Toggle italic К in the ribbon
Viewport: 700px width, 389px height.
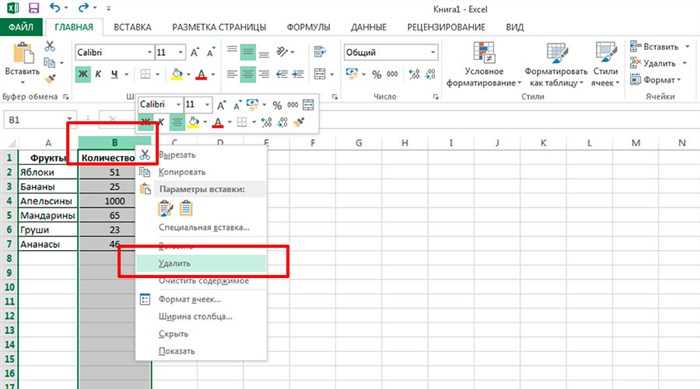98,74
